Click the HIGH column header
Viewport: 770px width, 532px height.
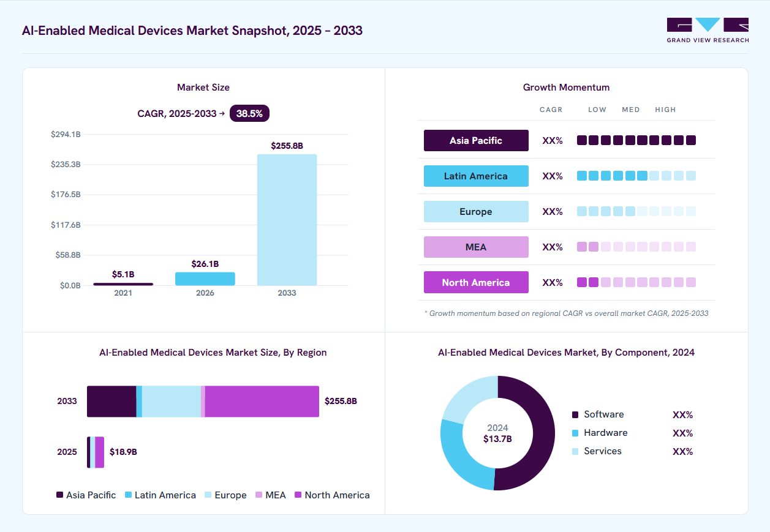click(665, 110)
